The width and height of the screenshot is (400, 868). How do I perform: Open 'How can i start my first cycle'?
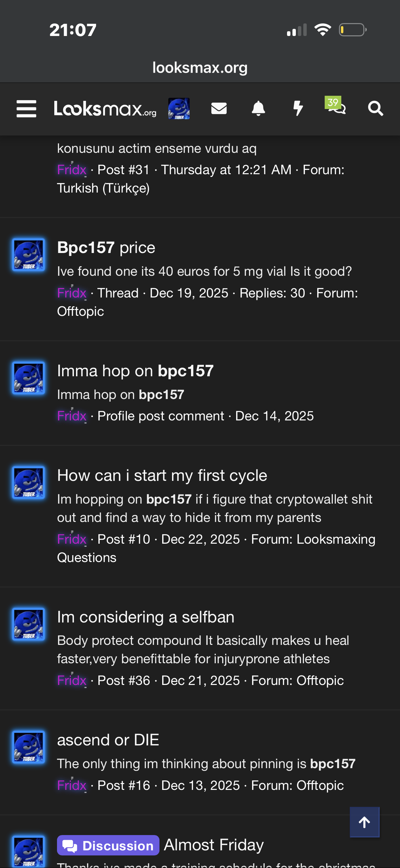pyautogui.click(x=162, y=475)
